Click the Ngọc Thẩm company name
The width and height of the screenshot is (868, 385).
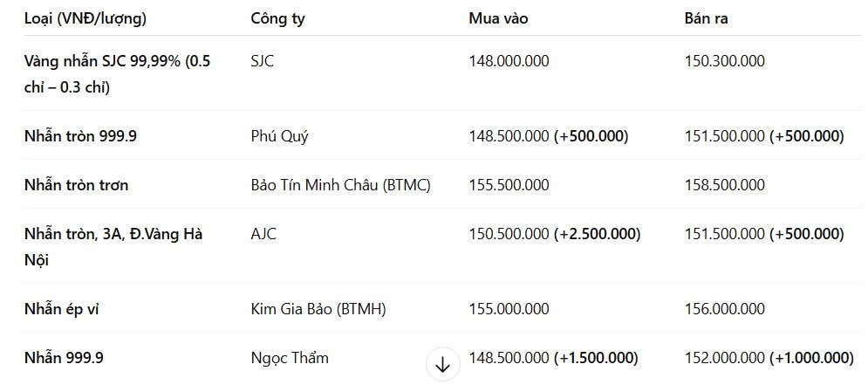pos(290,358)
